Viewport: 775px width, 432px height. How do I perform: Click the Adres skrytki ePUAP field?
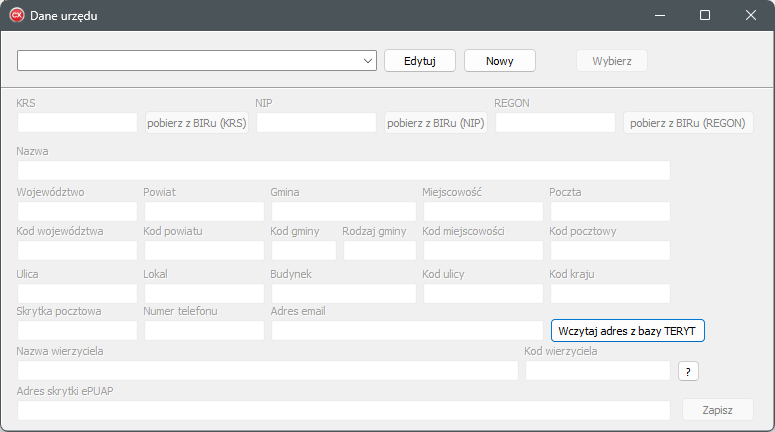[x=343, y=410]
